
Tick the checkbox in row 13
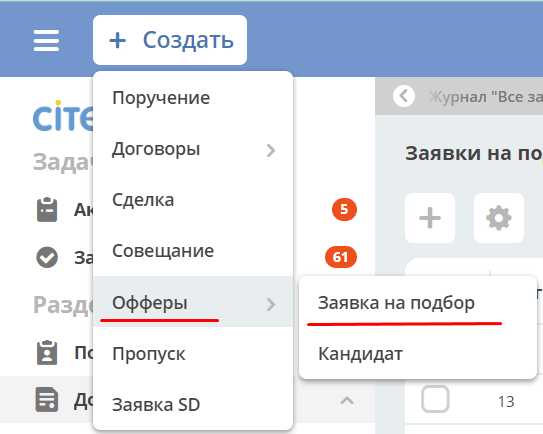tap(435, 399)
